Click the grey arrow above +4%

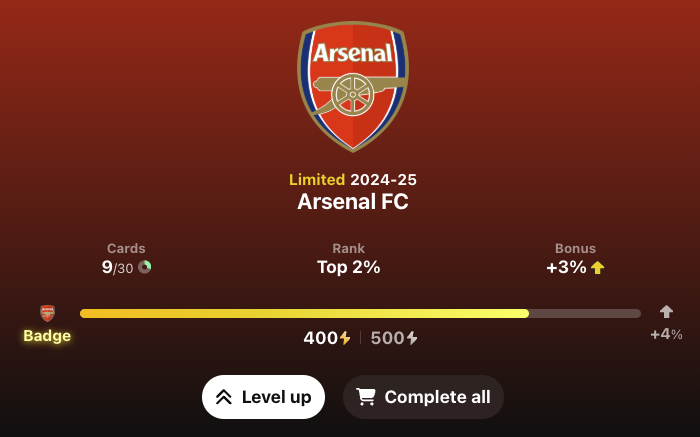(x=666, y=311)
